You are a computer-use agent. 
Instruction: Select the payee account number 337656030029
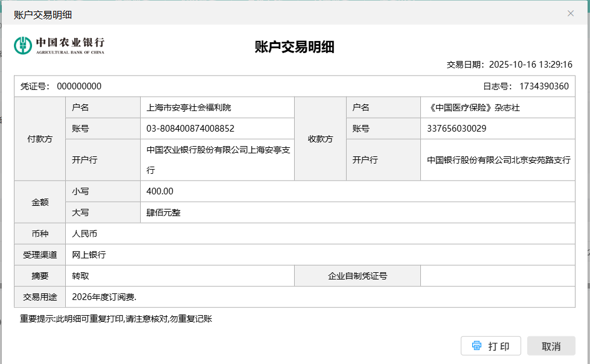click(456, 129)
